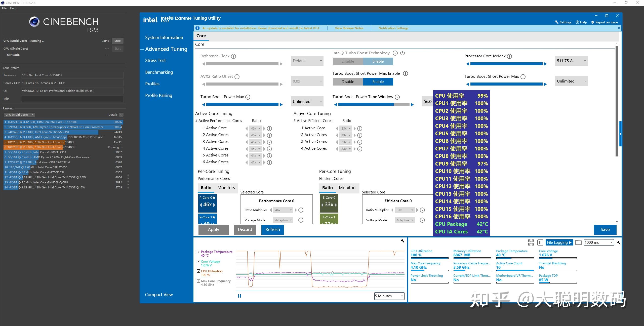Viewport: 644px width, 326px height.
Task: Open Performance Core 0 Voltage Mode Adaptive dropdown
Action: tap(283, 220)
